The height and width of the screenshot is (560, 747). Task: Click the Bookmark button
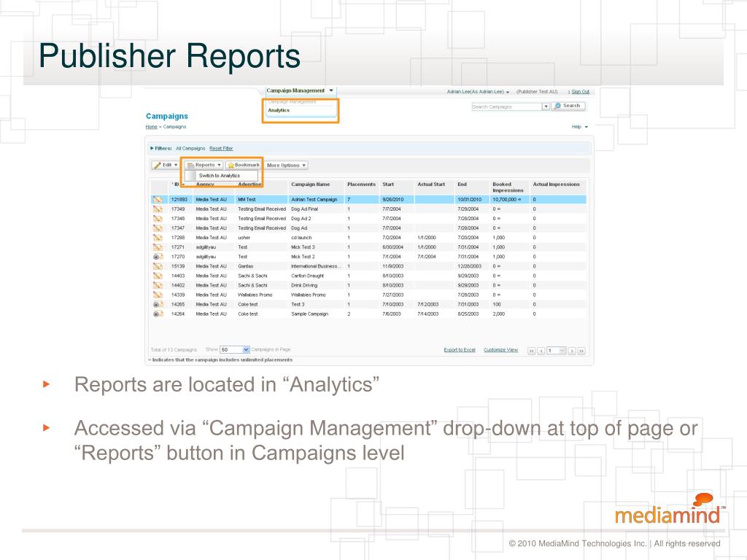tap(244, 165)
